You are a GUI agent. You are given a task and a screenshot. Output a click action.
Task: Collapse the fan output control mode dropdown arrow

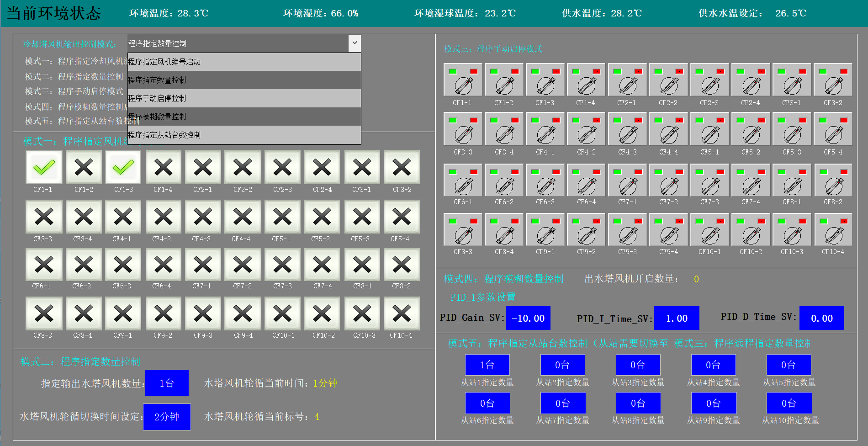click(x=355, y=44)
